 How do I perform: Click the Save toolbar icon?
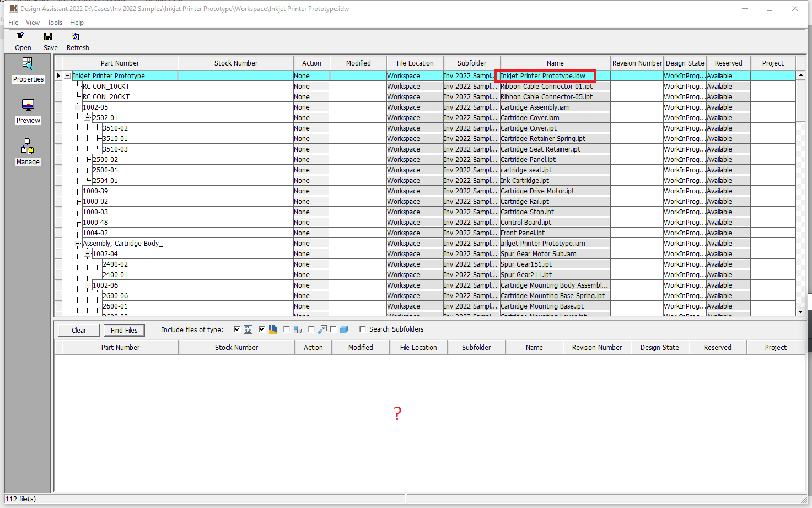(x=49, y=39)
